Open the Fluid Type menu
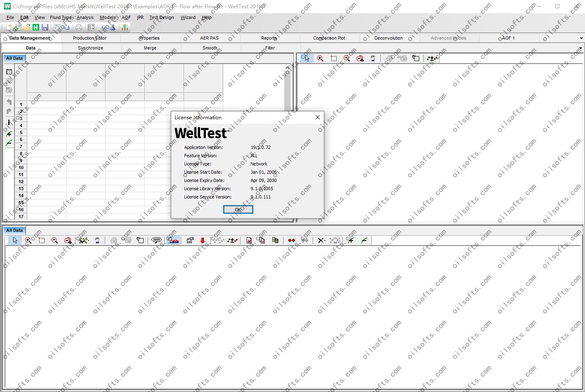Screen dimensions: 585x392 pos(61,17)
